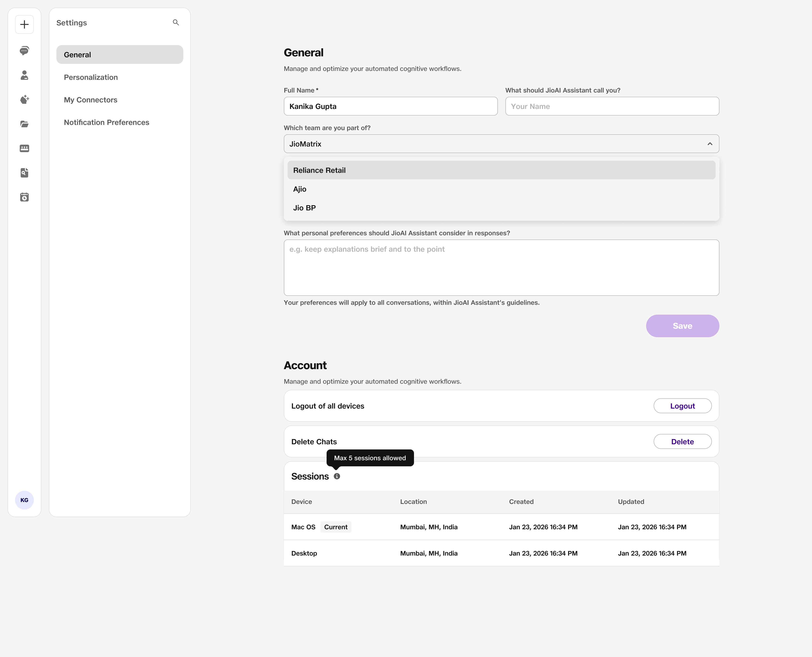Open the group of people icon in the left rail
The width and height of the screenshot is (812, 657).
pos(25,148)
